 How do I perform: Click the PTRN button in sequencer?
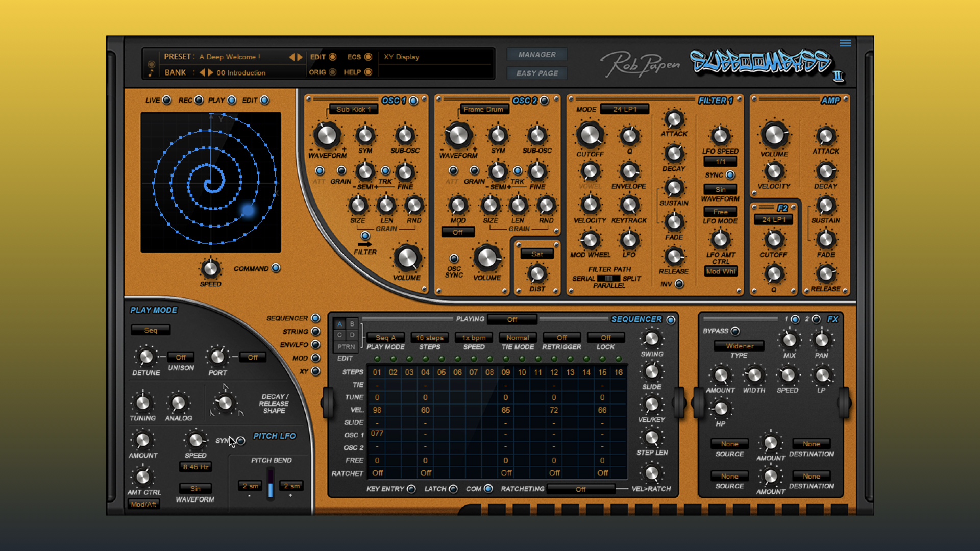346,347
